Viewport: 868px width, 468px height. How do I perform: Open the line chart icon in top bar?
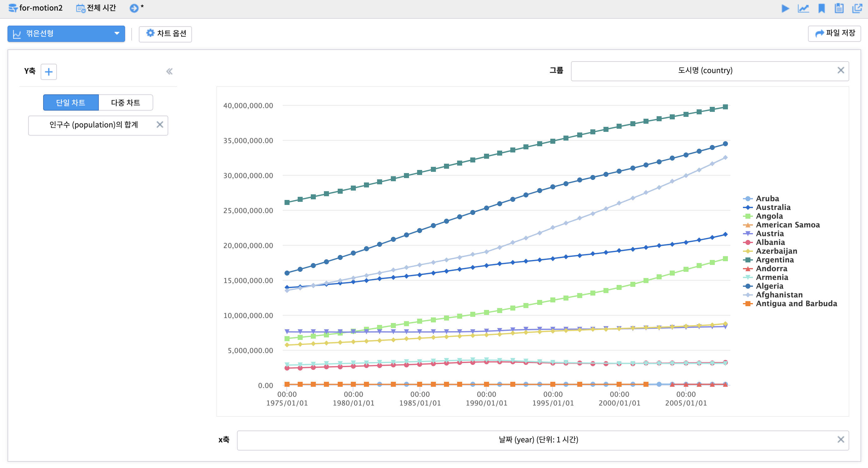[803, 8]
